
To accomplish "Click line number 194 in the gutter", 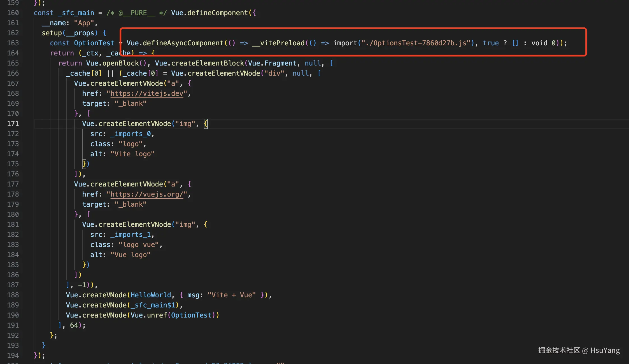I will click(13, 356).
